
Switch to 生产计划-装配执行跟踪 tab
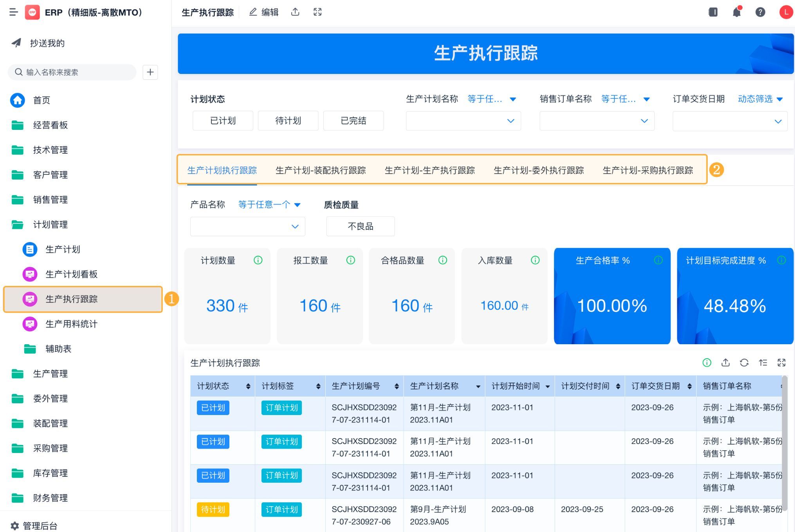[320, 170]
